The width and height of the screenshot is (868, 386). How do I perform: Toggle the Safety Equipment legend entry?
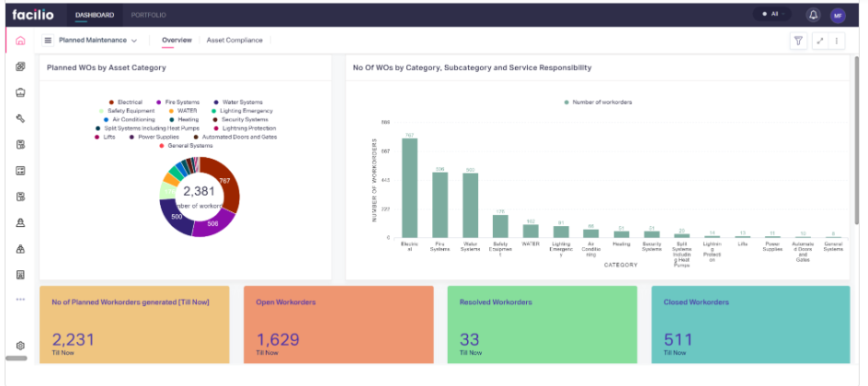pyautogui.click(x=127, y=110)
